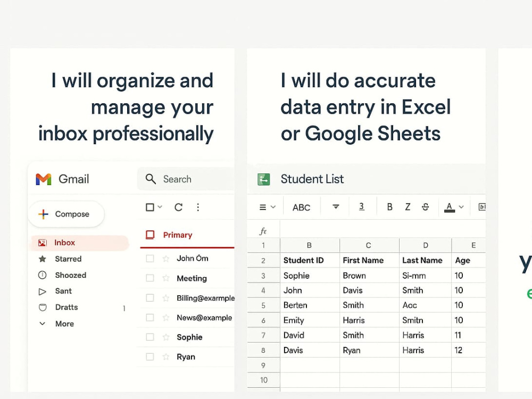Select column D header

coord(426,245)
